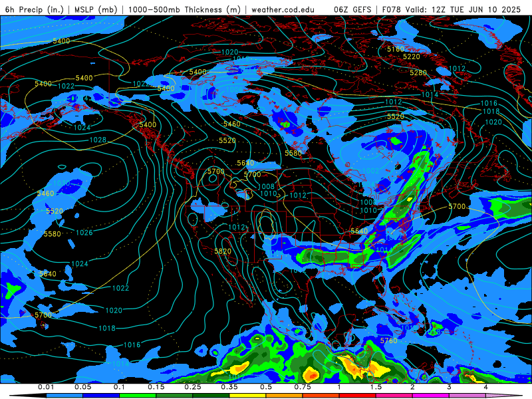532x399 pixels.
Task: Select the 1004 isobar label
Action: tap(368, 185)
